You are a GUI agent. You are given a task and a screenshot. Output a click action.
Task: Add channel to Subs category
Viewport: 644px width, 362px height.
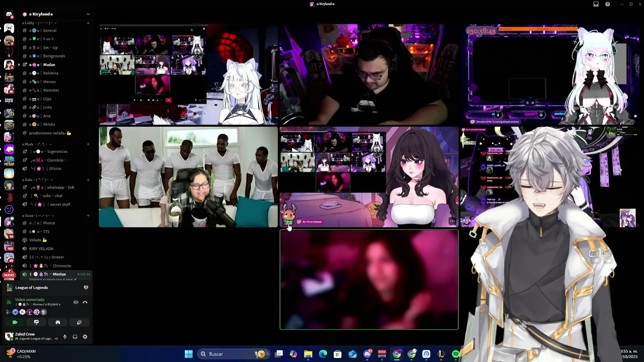coord(88,180)
